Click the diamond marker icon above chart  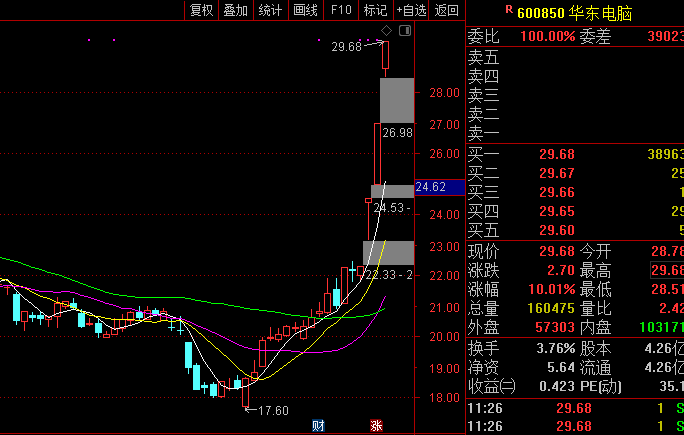(x=386, y=31)
